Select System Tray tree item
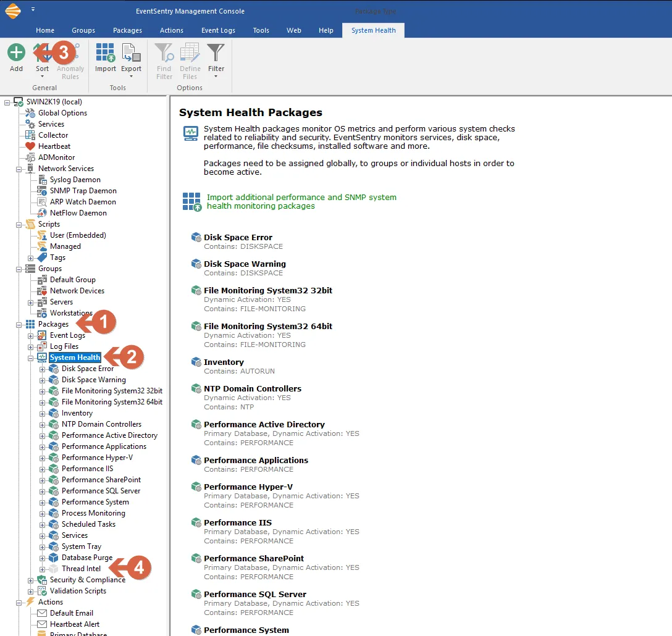 (x=82, y=546)
